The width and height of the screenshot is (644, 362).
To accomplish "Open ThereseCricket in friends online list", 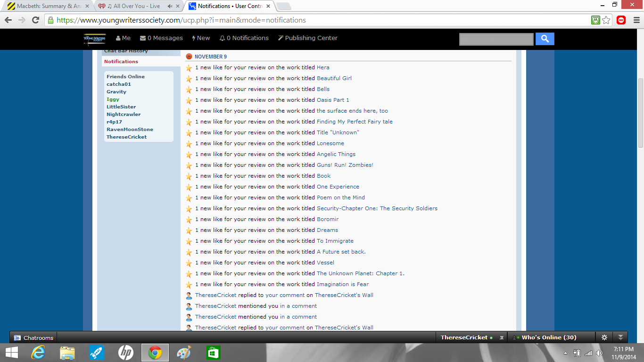I will tap(126, 137).
